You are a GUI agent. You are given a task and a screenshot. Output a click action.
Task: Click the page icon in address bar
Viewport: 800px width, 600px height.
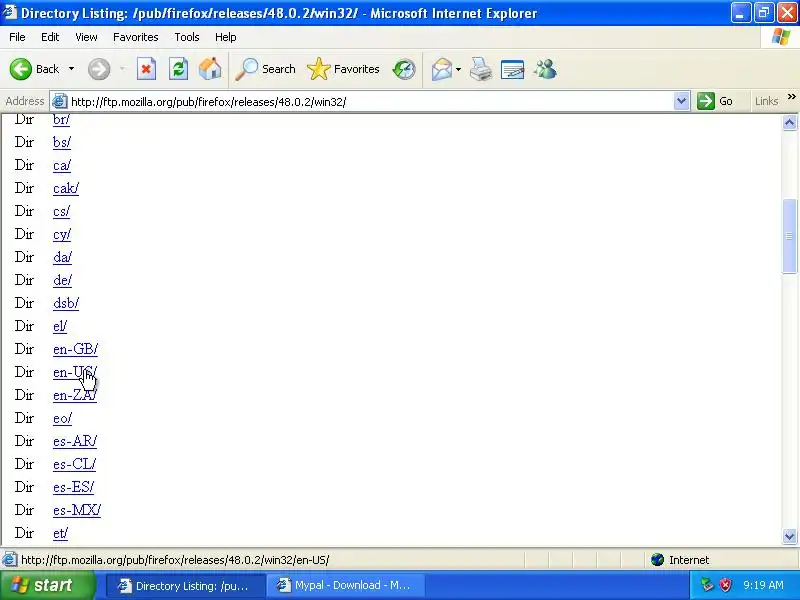(60, 102)
